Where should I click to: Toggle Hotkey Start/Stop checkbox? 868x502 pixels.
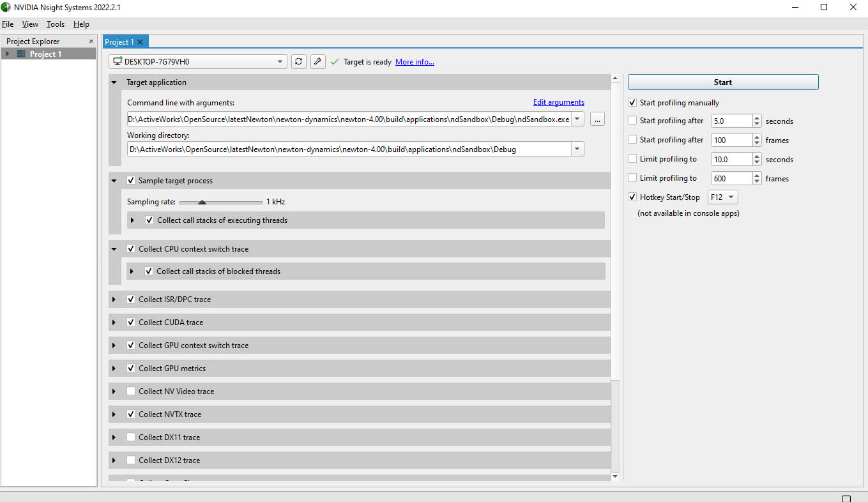tap(632, 197)
